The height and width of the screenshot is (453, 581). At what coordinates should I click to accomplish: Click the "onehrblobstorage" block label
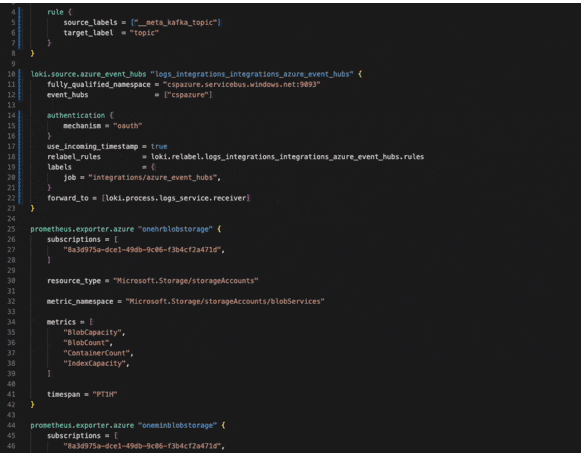tap(175, 229)
